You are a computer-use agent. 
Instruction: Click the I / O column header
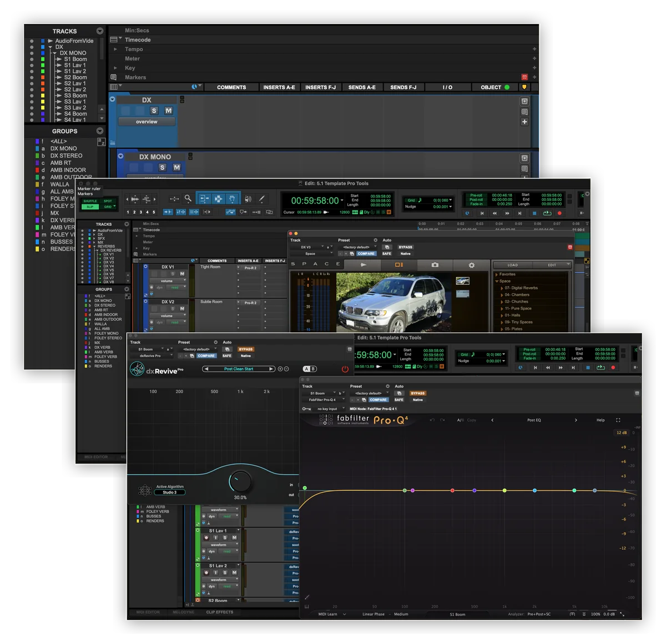click(447, 87)
